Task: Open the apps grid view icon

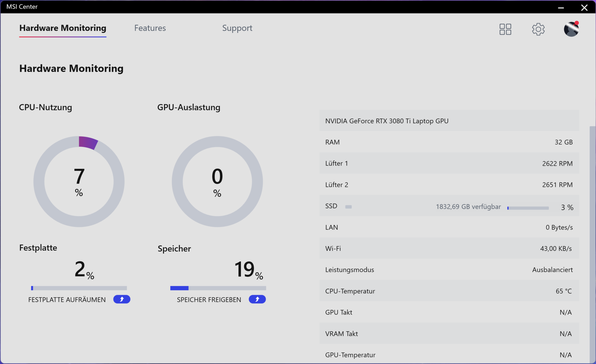Action: click(x=505, y=29)
